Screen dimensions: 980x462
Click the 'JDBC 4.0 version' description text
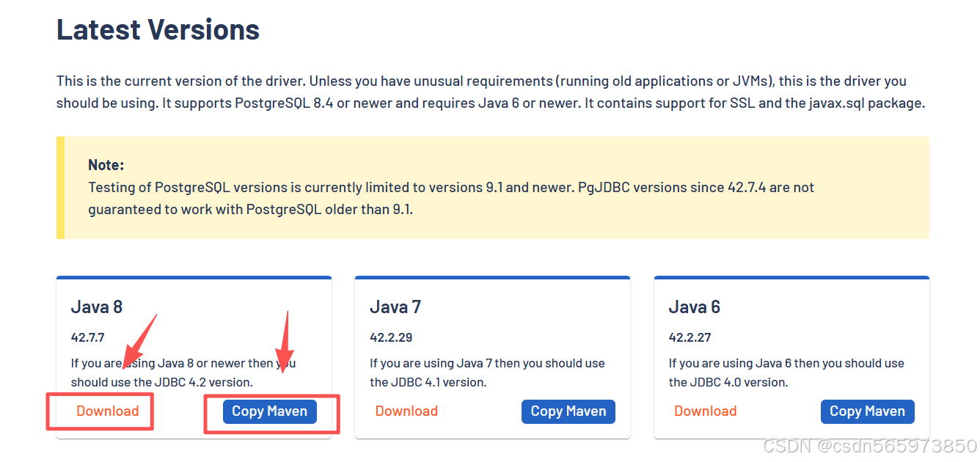[786, 373]
